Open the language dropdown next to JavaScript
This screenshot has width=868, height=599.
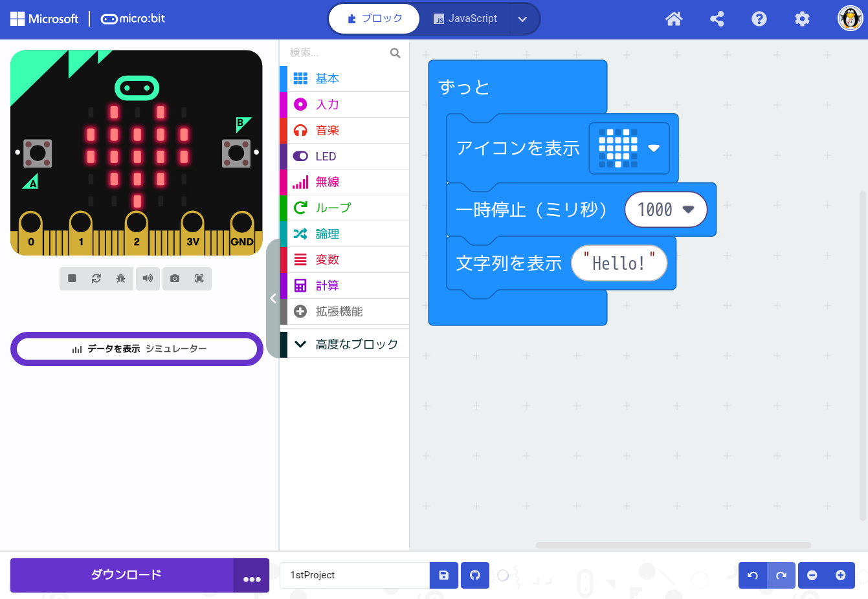pyautogui.click(x=523, y=19)
